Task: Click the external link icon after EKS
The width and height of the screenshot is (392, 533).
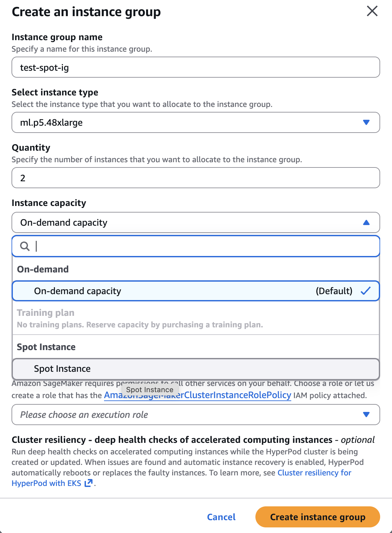Action: 88,483
